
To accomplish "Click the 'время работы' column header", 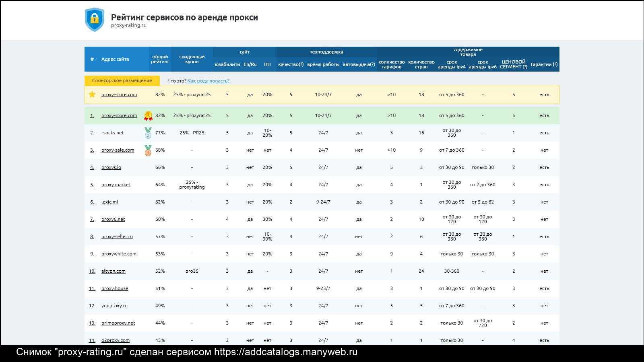I will click(x=323, y=64).
